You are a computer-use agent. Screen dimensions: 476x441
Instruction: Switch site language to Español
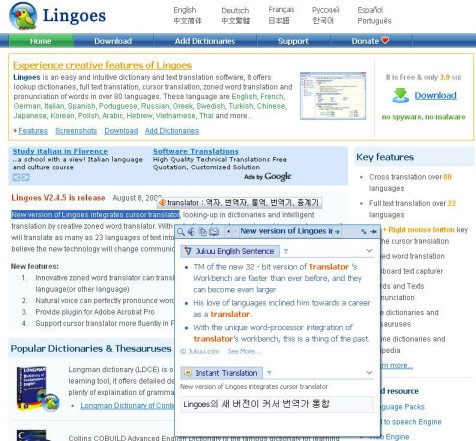[370, 10]
